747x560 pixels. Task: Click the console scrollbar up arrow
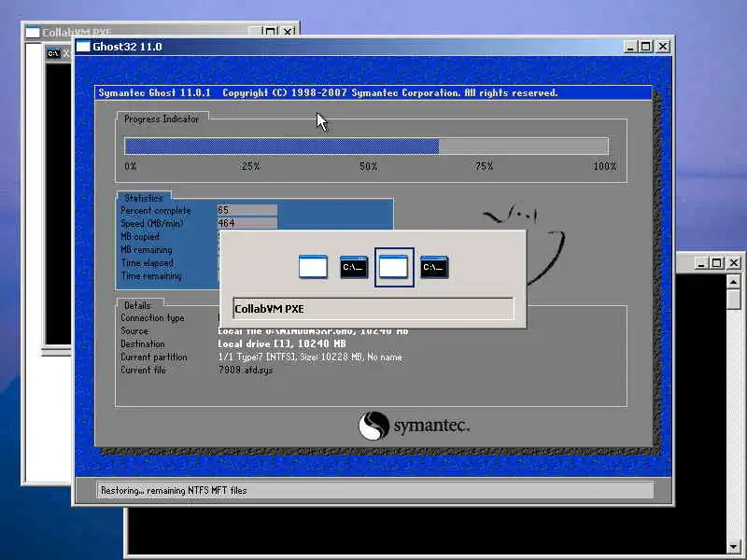click(734, 282)
